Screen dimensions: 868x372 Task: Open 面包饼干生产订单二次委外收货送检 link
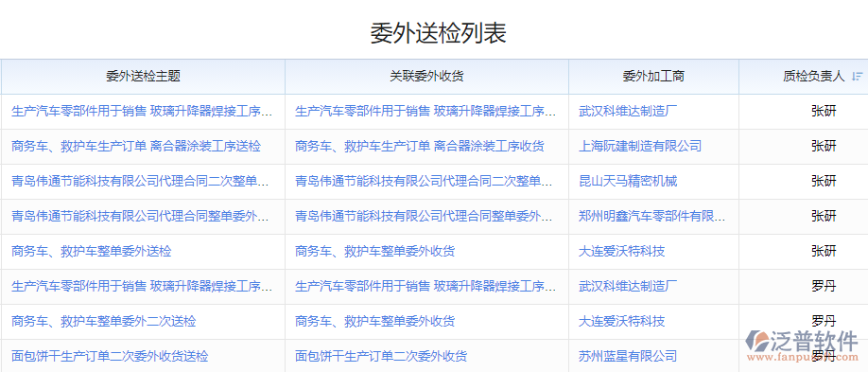point(110,356)
